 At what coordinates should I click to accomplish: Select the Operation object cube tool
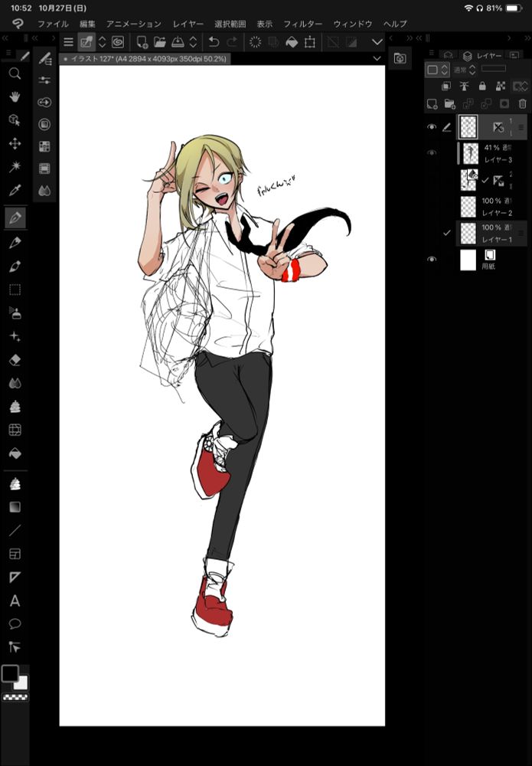pyautogui.click(x=15, y=120)
